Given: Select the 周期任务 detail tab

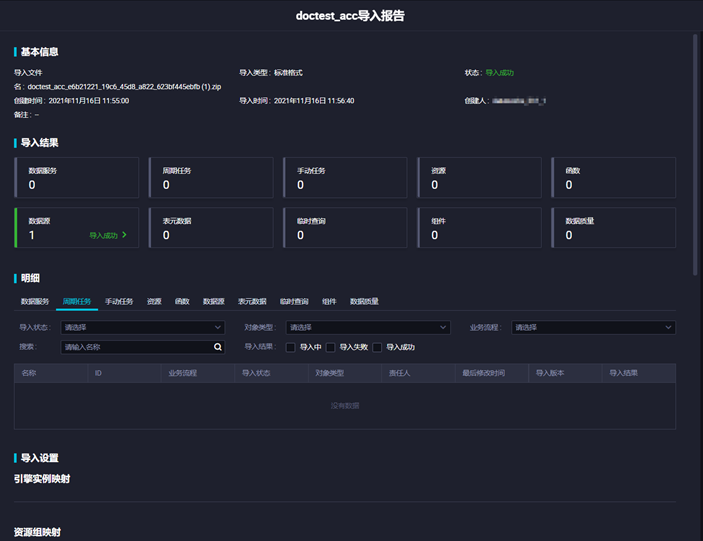Looking at the screenshot, I should [77, 302].
